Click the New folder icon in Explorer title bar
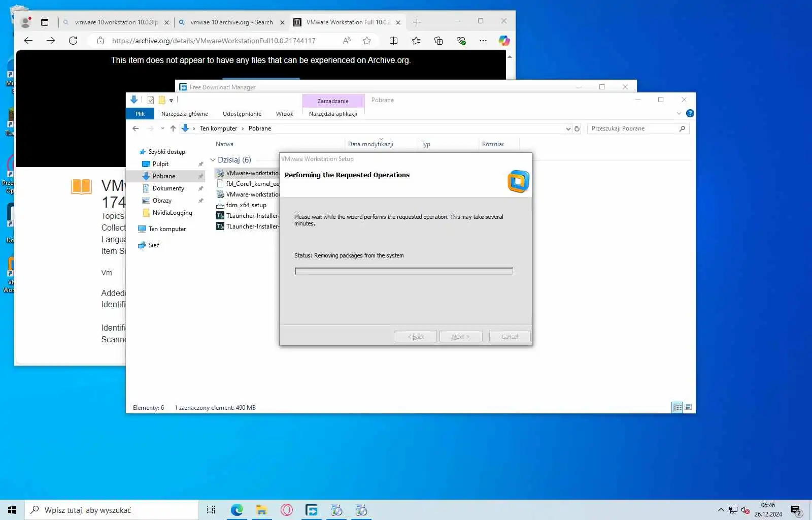The width and height of the screenshot is (812, 520). pos(162,100)
